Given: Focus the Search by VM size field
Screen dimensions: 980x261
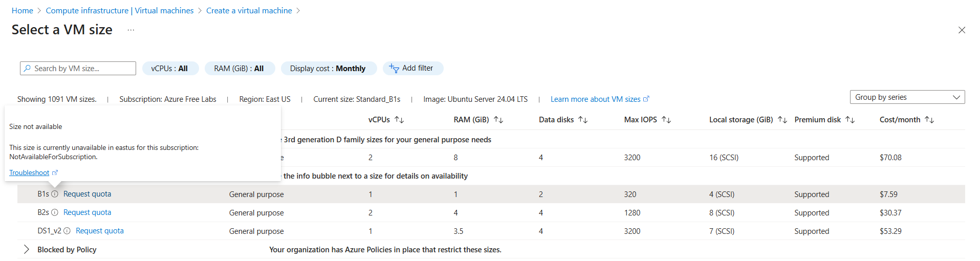Looking at the screenshot, I should point(82,69).
